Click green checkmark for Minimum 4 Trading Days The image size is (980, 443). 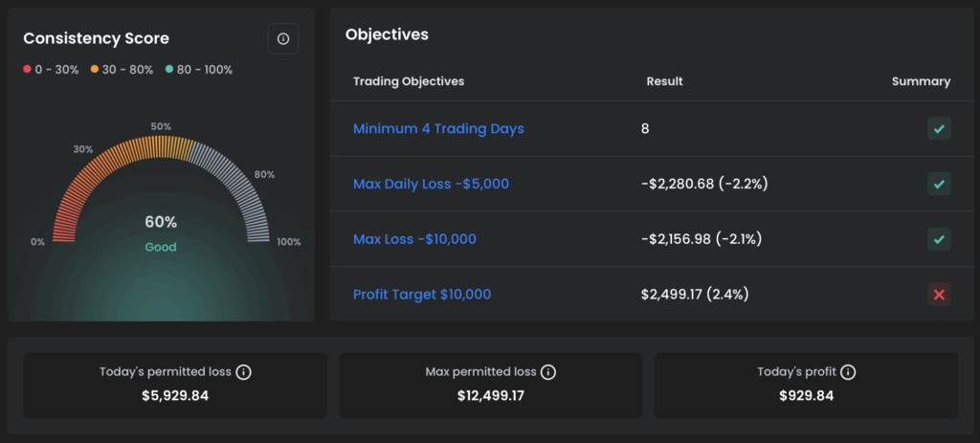939,129
